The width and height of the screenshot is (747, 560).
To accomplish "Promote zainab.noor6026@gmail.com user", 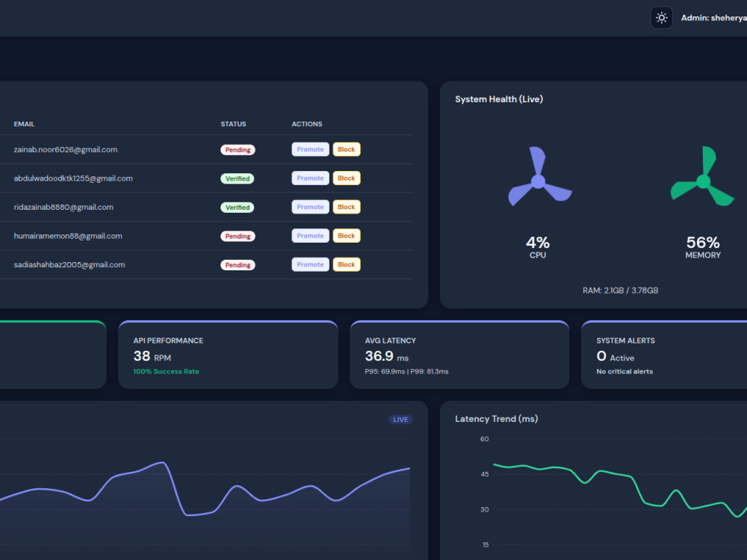I will coord(310,149).
